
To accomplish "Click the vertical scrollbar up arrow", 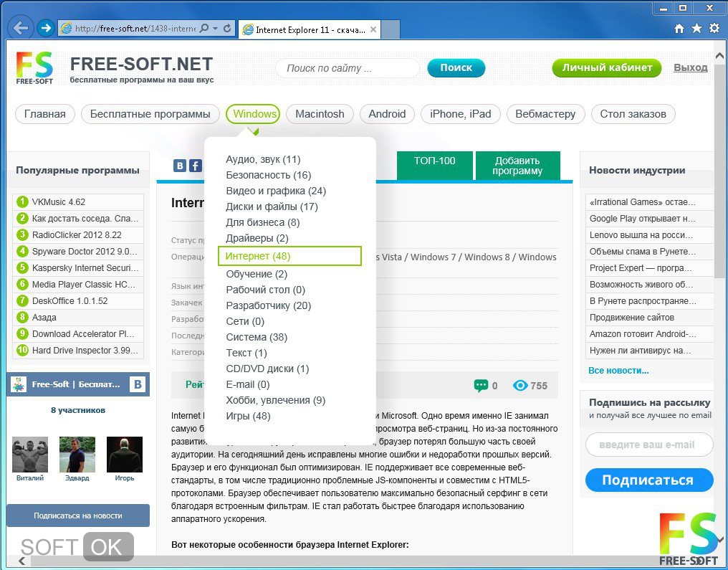I will point(719,56).
